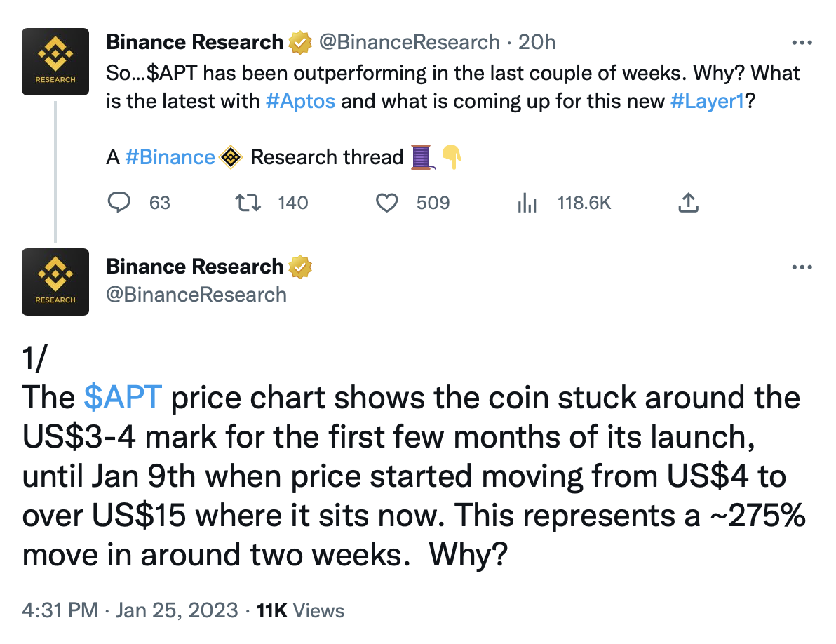
Task: Like the first tweet with the heart icon
Action: (387, 203)
